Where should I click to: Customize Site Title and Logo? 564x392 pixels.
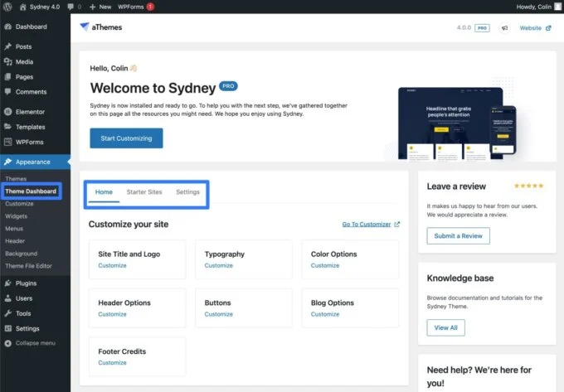click(x=112, y=265)
